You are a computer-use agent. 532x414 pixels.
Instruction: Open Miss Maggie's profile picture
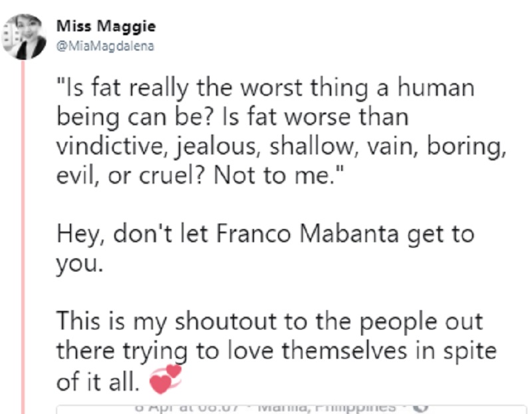tap(24, 37)
